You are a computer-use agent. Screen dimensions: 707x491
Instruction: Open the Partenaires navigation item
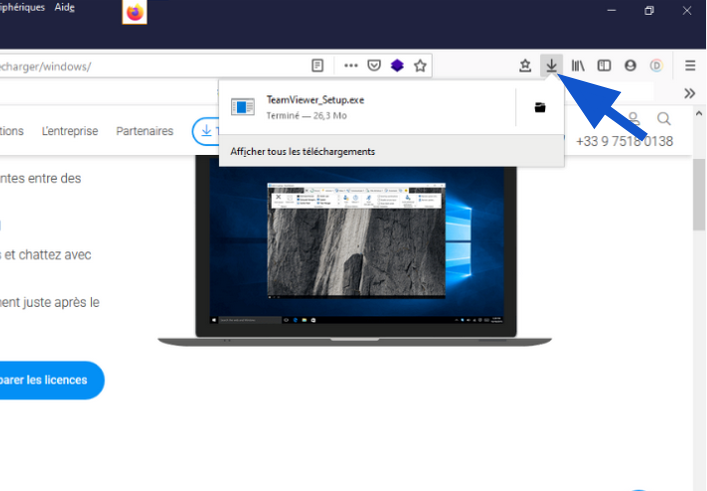145,131
